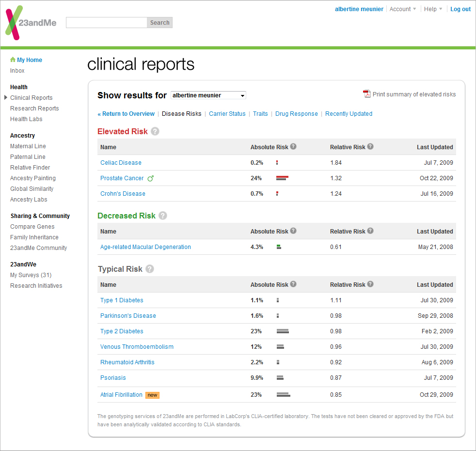Expand the Account menu
Image resolution: width=476 pixels, height=451 pixels.
pos(403,9)
